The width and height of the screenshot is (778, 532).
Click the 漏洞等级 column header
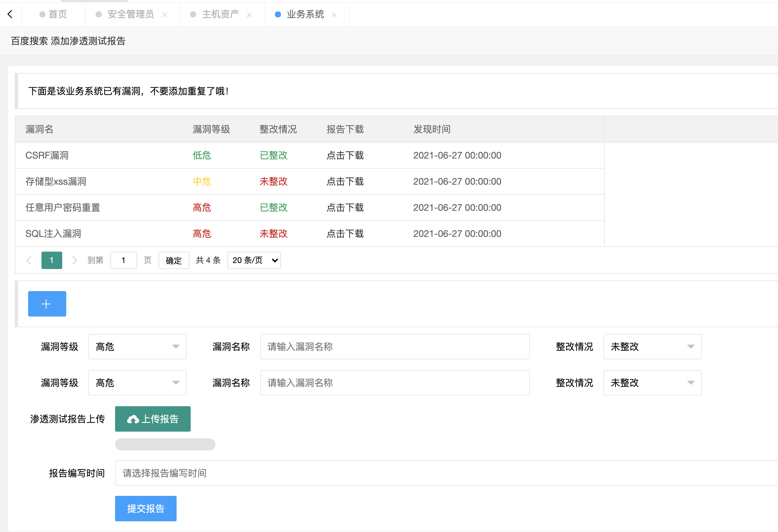(211, 129)
